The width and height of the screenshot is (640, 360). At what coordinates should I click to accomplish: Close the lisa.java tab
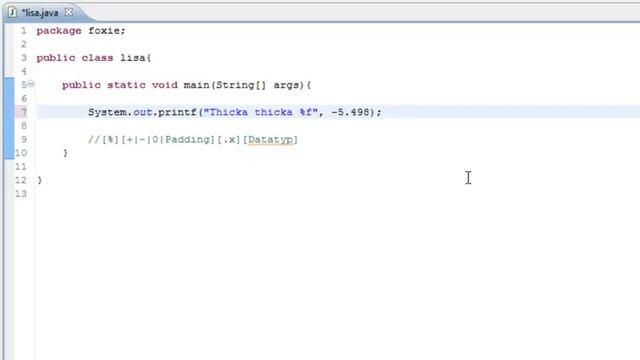tap(69, 12)
